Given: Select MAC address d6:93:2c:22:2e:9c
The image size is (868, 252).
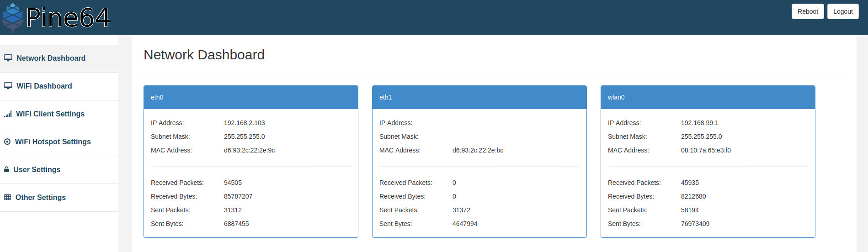Looking at the screenshot, I should coord(249,150).
